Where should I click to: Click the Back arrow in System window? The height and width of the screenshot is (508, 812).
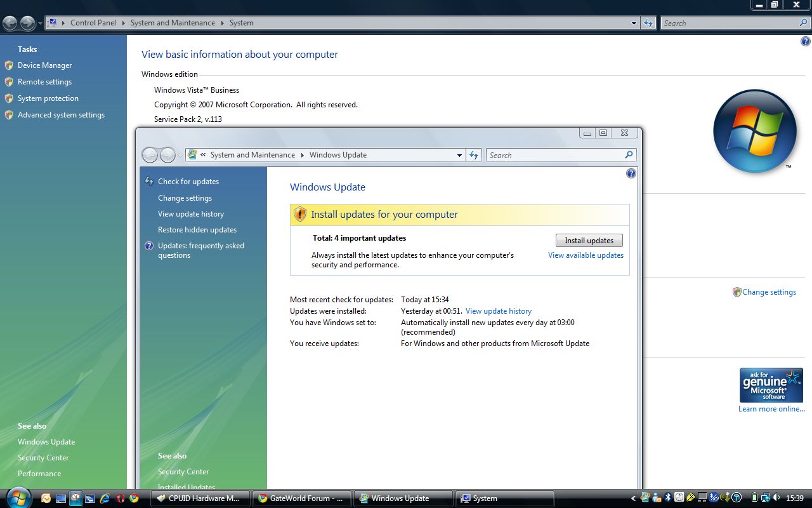pyautogui.click(x=10, y=23)
